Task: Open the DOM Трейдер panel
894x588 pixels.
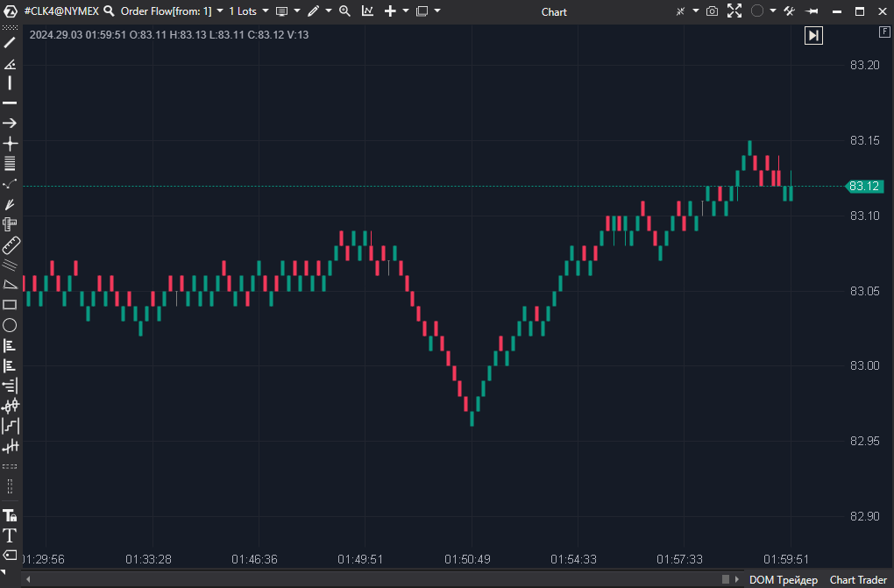Action: pos(783,579)
